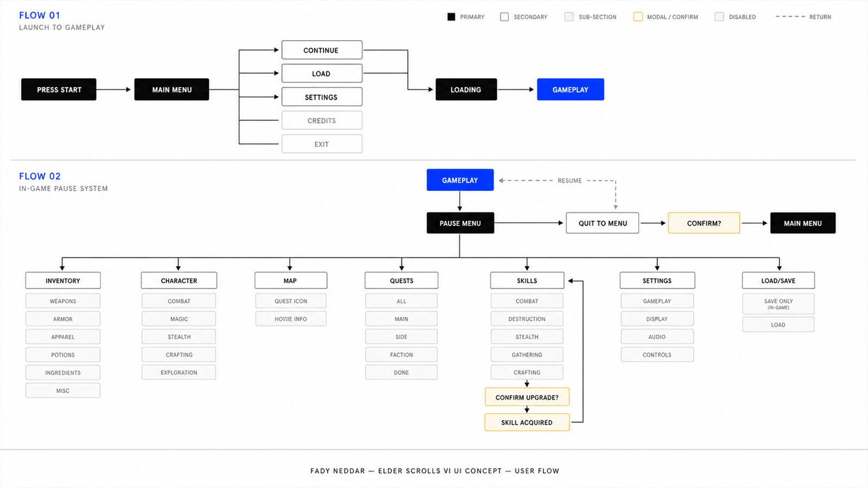Screen dimensions: 868x488
Task: Click SAVE ONLY (IN-GAME) under Load/Save
Action: (x=778, y=304)
